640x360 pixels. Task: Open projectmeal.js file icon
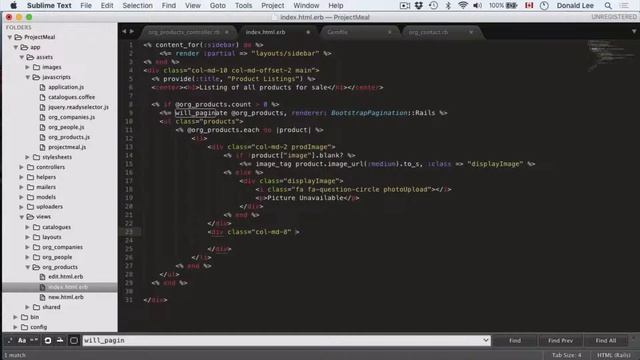tap(42, 147)
